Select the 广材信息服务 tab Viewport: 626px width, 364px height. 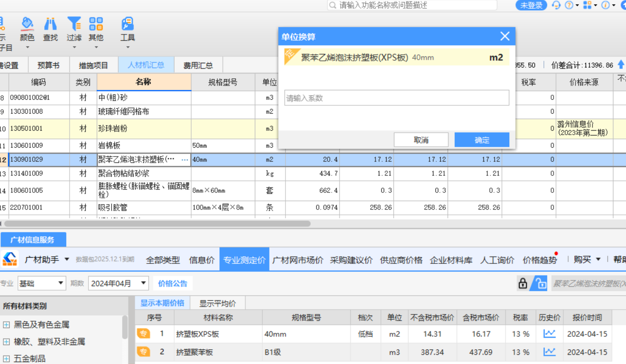click(33, 240)
